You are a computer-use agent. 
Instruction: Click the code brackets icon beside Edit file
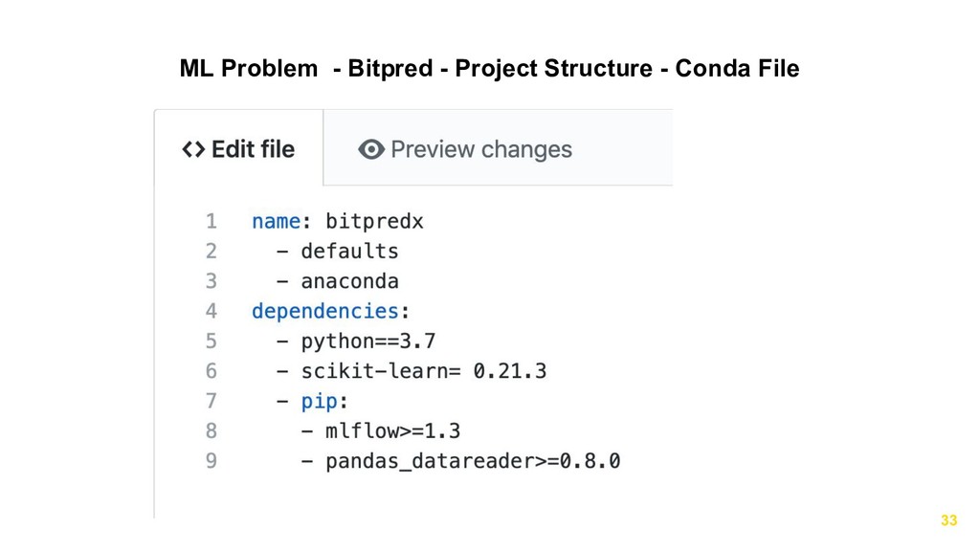coord(193,149)
